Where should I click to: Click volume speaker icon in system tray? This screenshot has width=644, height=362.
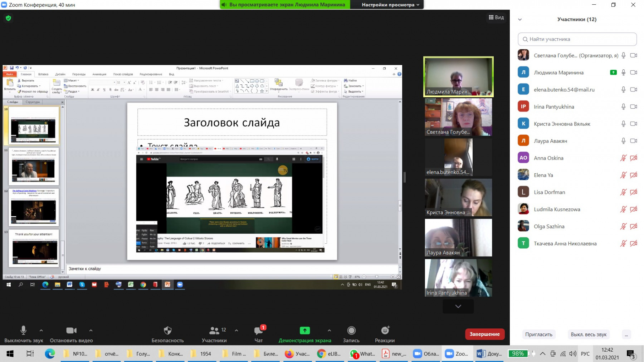coord(573,354)
